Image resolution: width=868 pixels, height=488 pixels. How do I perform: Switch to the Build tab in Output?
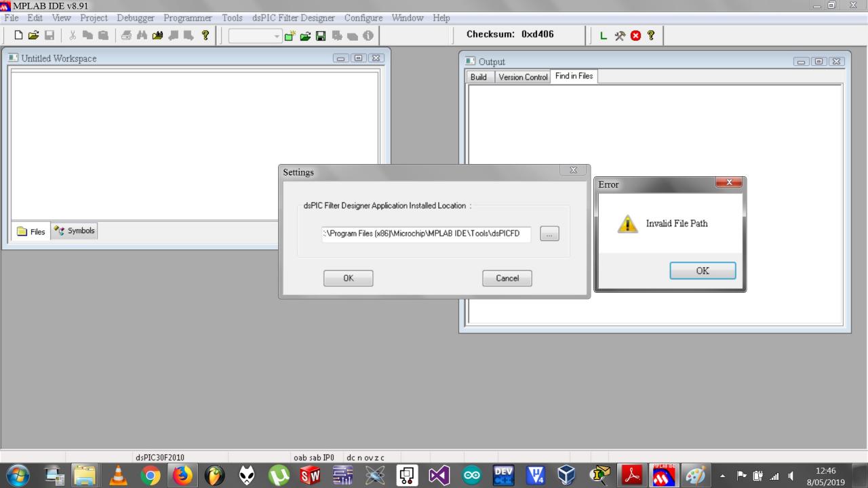click(479, 77)
